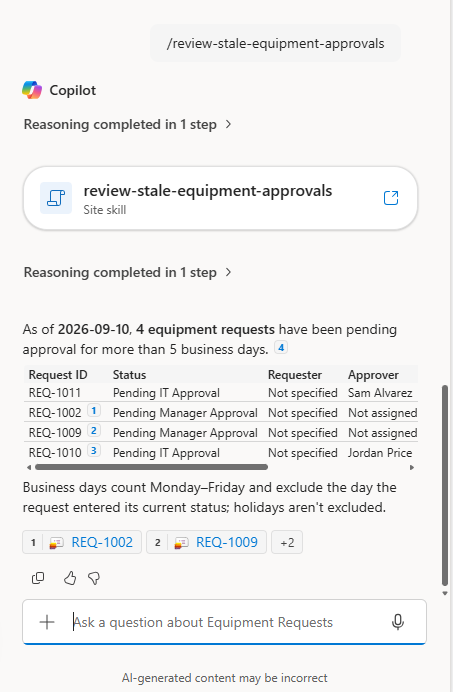453x692 pixels.
Task: Activate microphone voice input
Action: click(398, 622)
